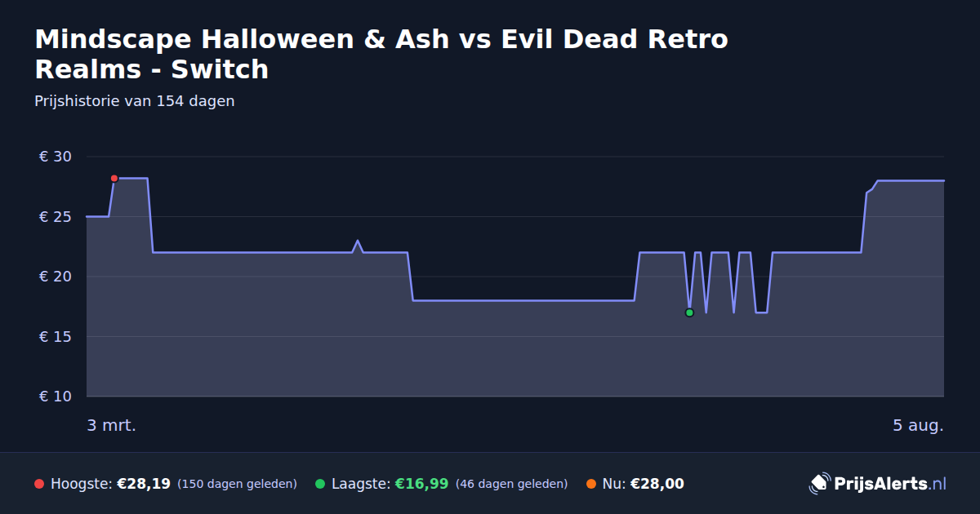Click the red dot beside Hoogste

tap(39, 484)
